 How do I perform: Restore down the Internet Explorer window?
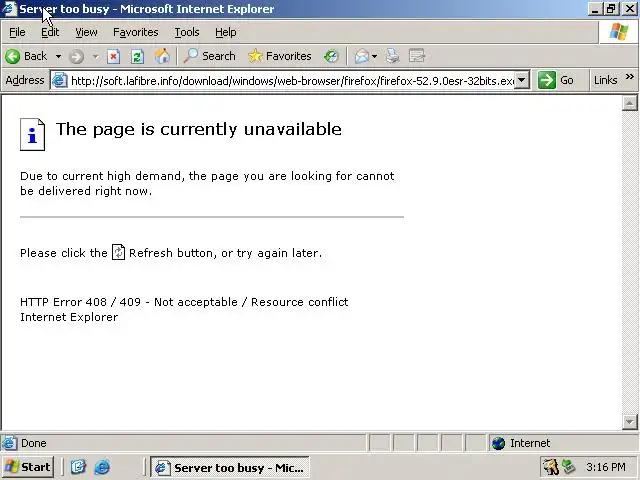click(611, 9)
